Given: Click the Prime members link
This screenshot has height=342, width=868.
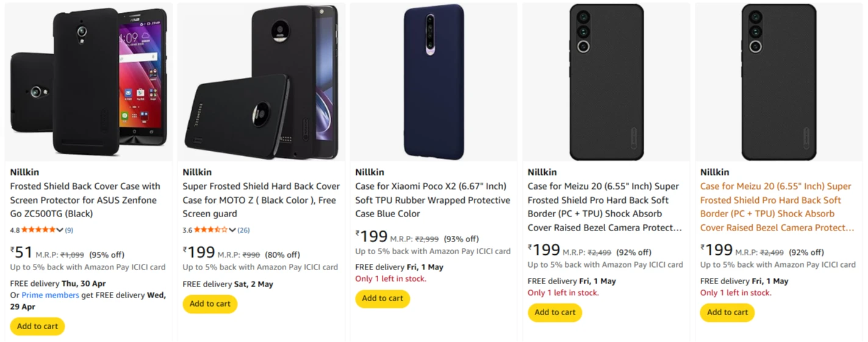Looking at the screenshot, I should click(x=50, y=295).
